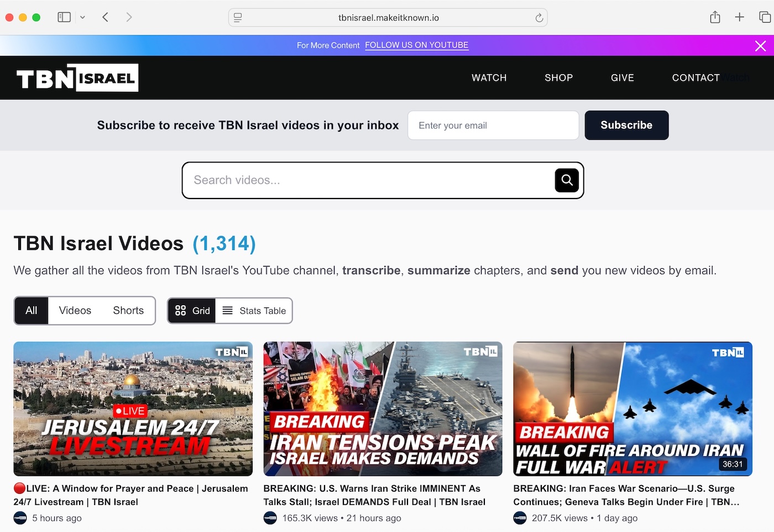Go forward with the browser arrow
Screen dimensions: 774x532
point(129,17)
